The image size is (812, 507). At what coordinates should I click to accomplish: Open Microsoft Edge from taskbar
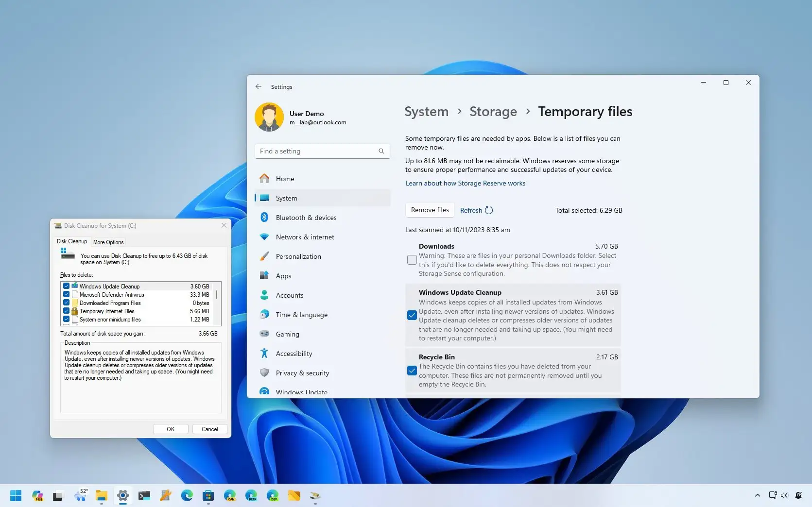coord(187,495)
